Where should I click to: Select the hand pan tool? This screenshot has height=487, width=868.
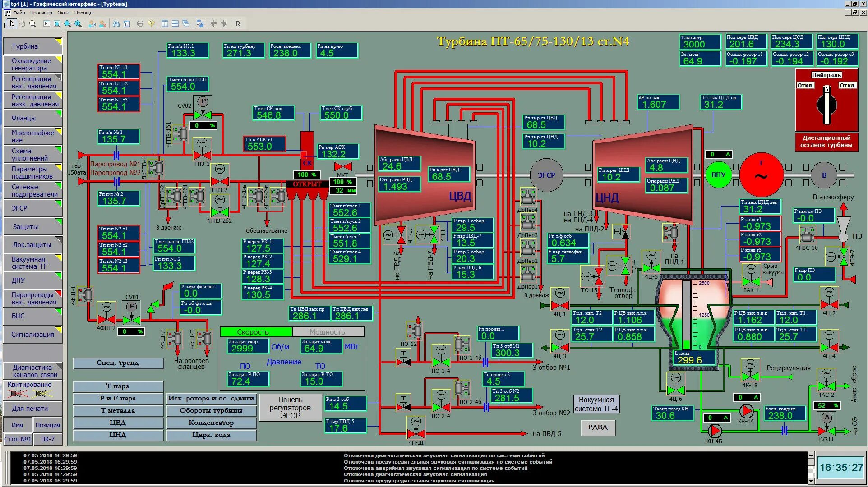pos(22,23)
